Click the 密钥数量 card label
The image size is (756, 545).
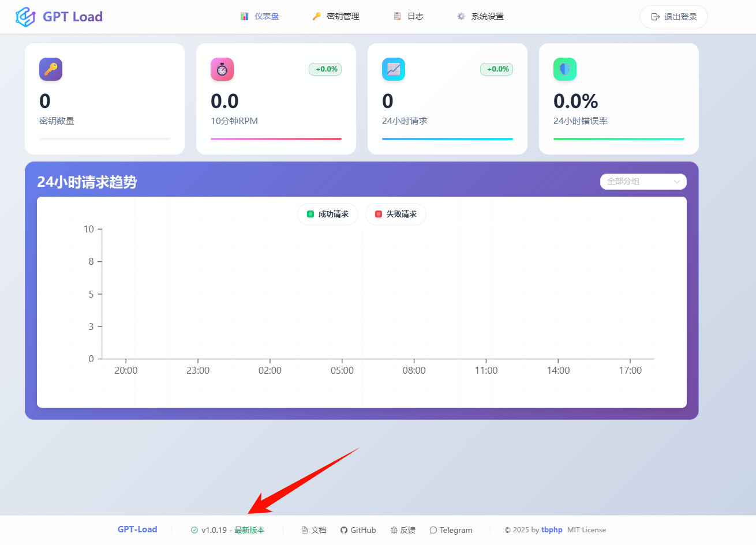[x=57, y=121]
